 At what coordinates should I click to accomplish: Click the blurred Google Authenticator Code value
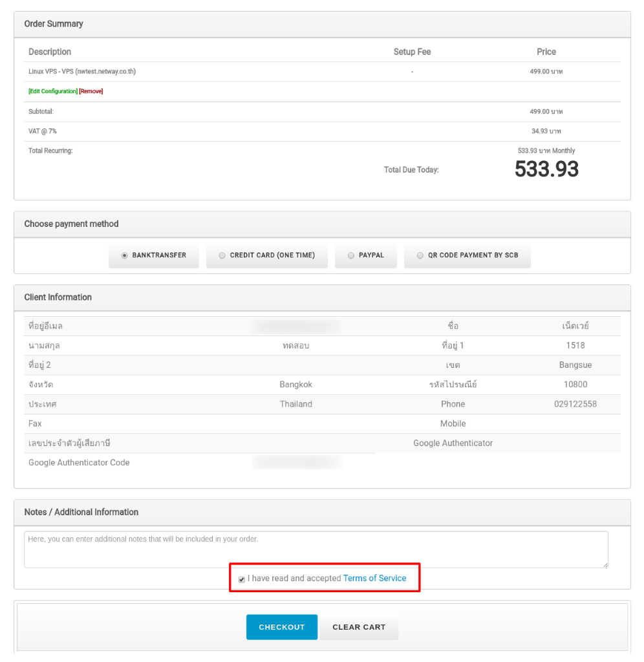[296, 462]
